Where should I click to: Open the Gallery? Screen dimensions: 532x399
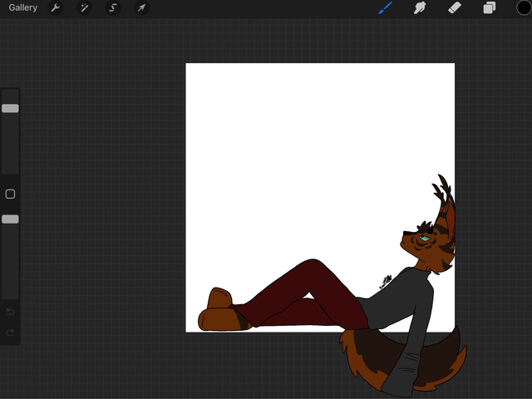pos(22,7)
